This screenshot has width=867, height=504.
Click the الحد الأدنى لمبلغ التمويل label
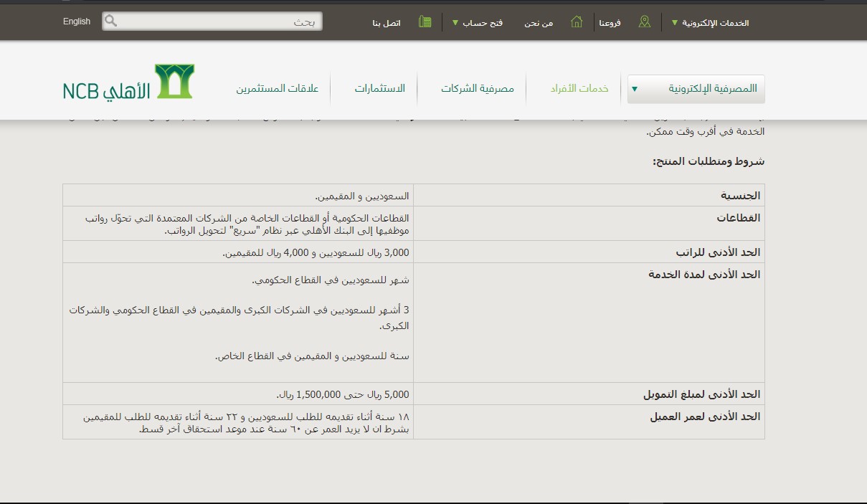[x=702, y=394]
